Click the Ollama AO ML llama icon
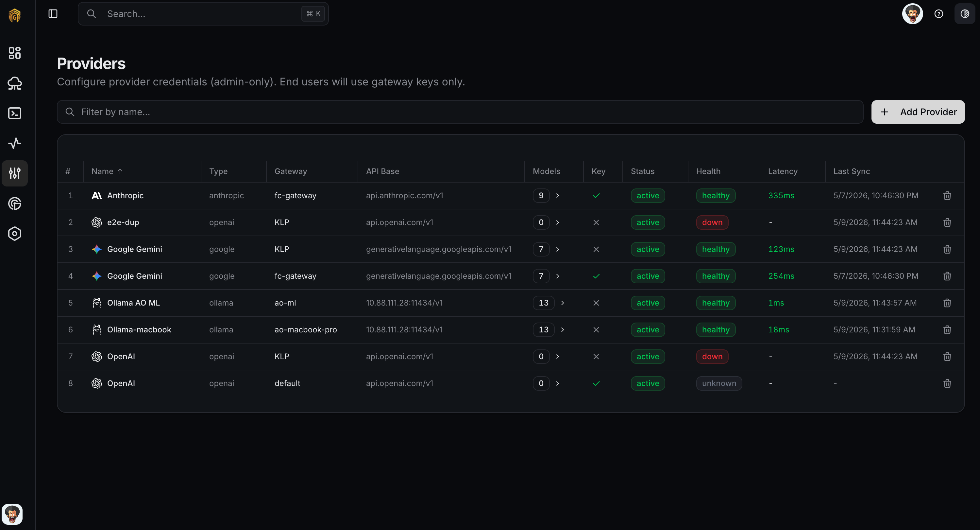The height and width of the screenshot is (530, 980). point(97,303)
